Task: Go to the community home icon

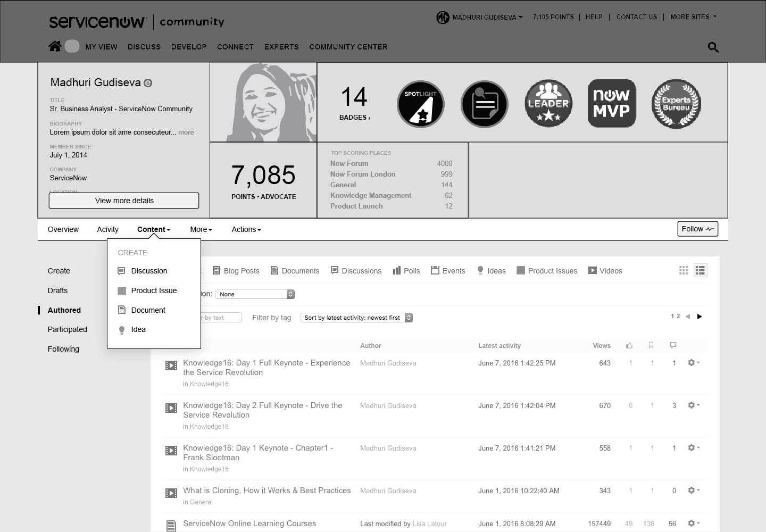Action: 55,46
